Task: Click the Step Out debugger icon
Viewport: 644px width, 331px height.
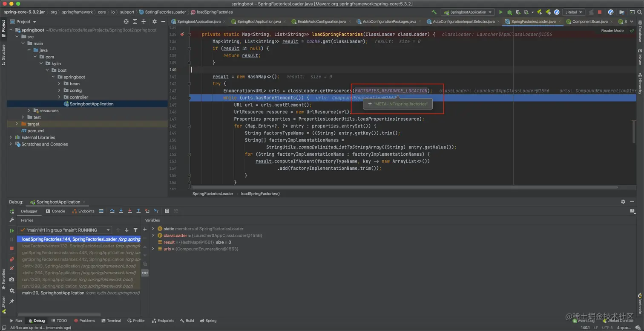Action: click(138, 211)
